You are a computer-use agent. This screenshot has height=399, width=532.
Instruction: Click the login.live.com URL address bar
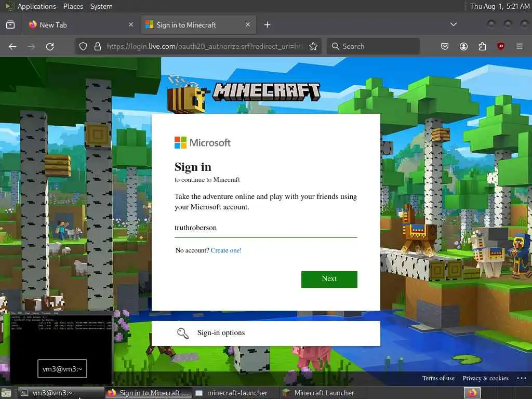pyautogui.click(x=205, y=46)
